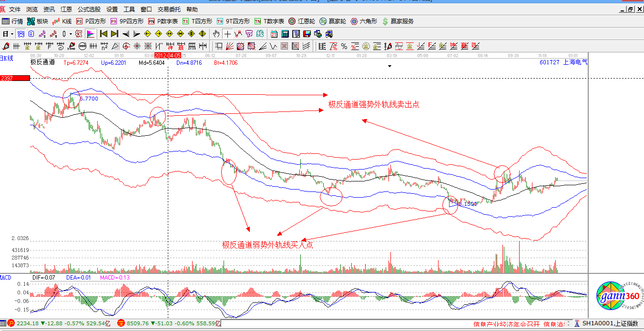Jump to first bar with skip-back arrow
Viewport: 644px width, 331px height.
[103, 34]
